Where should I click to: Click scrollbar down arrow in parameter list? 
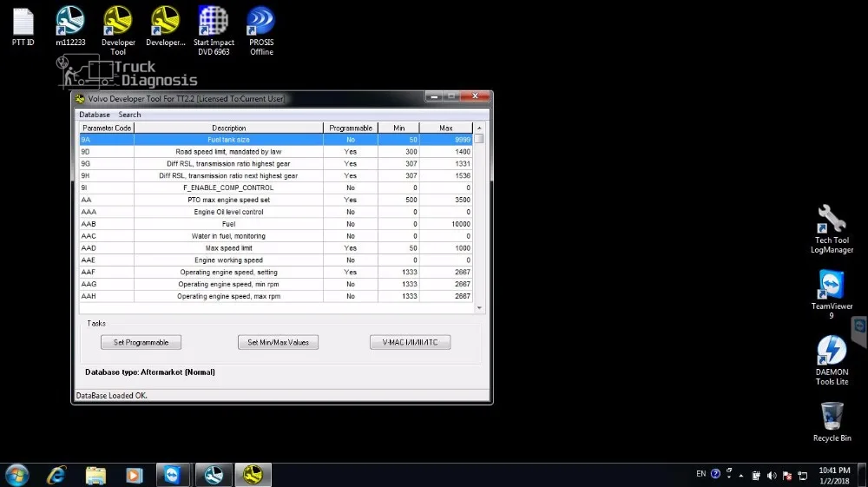point(479,307)
